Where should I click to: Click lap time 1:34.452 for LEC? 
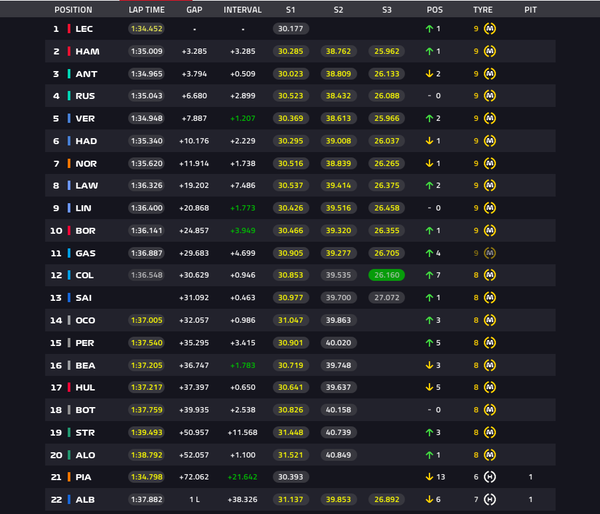(147, 29)
